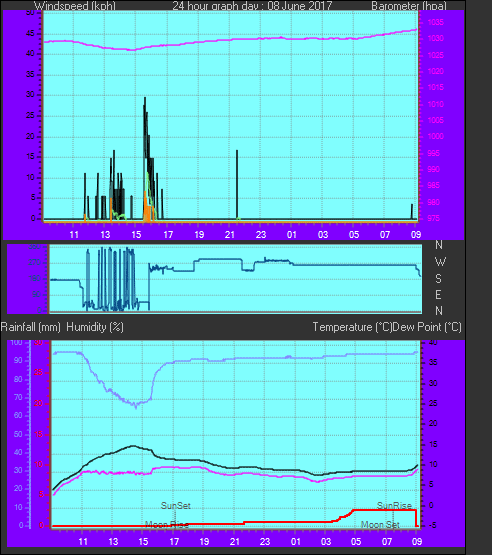Click the humidity curve minimum near hour 15
The height and width of the screenshot is (555, 492).
pos(136,406)
